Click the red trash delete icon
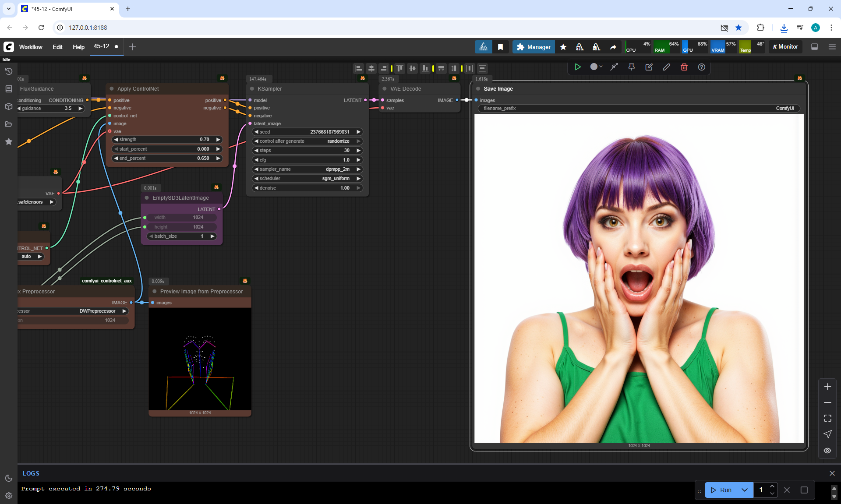The height and width of the screenshot is (504, 841). [x=684, y=67]
